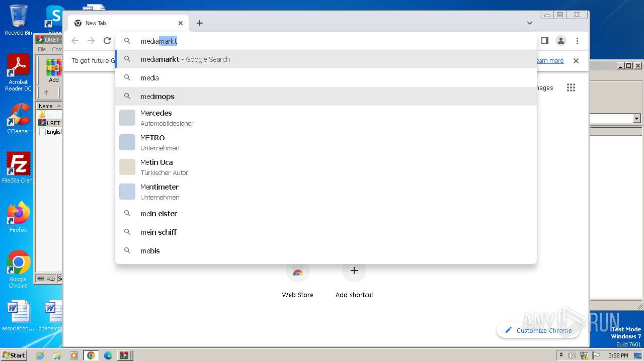The height and width of the screenshot is (362, 644).
Task: Open the CCleaner desktop icon
Action: click(18, 119)
